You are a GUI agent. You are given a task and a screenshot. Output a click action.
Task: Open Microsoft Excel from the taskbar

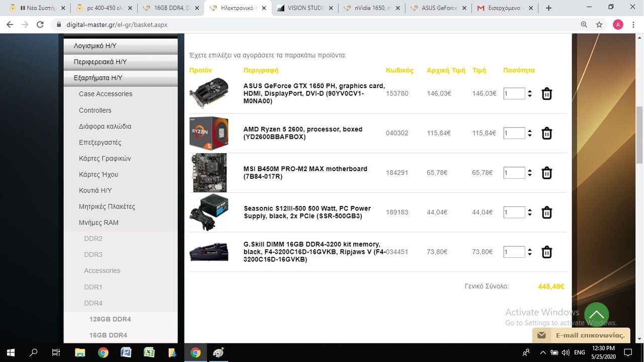coord(149,352)
